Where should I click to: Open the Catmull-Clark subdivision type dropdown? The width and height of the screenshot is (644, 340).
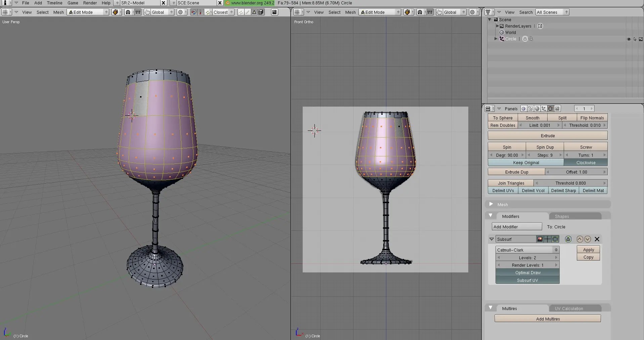(527, 250)
